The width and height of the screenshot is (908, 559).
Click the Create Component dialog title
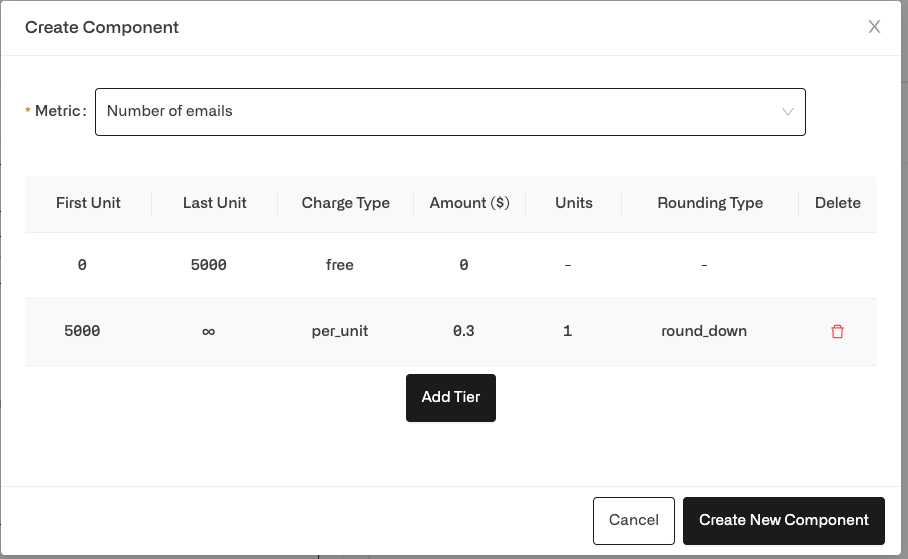[x=102, y=27]
